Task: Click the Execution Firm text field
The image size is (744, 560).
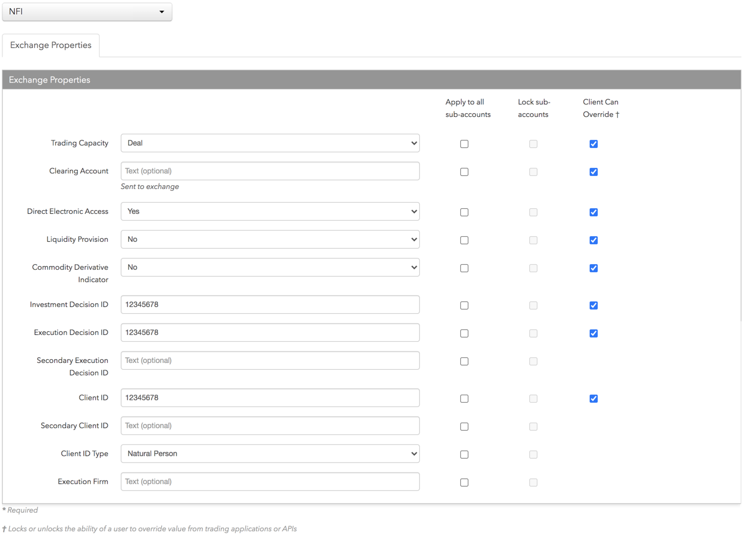Action: pos(270,481)
